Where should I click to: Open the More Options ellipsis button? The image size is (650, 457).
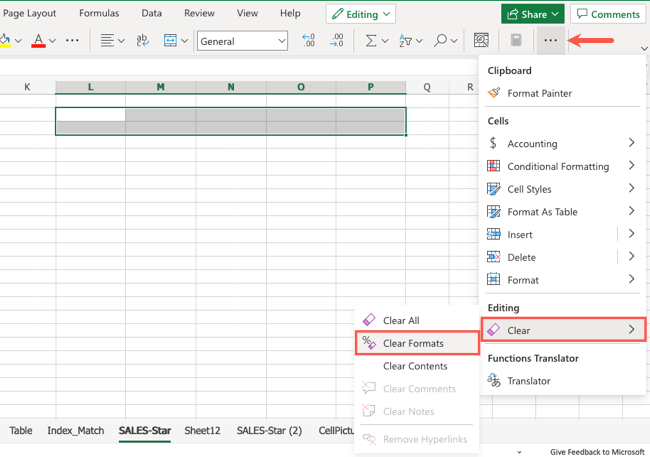[551, 41]
